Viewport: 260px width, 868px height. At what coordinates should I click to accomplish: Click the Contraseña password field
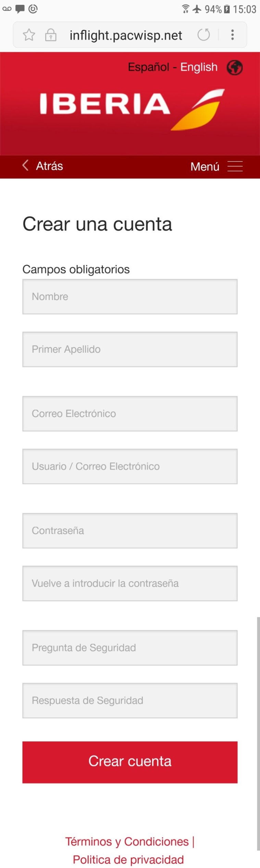(x=130, y=530)
